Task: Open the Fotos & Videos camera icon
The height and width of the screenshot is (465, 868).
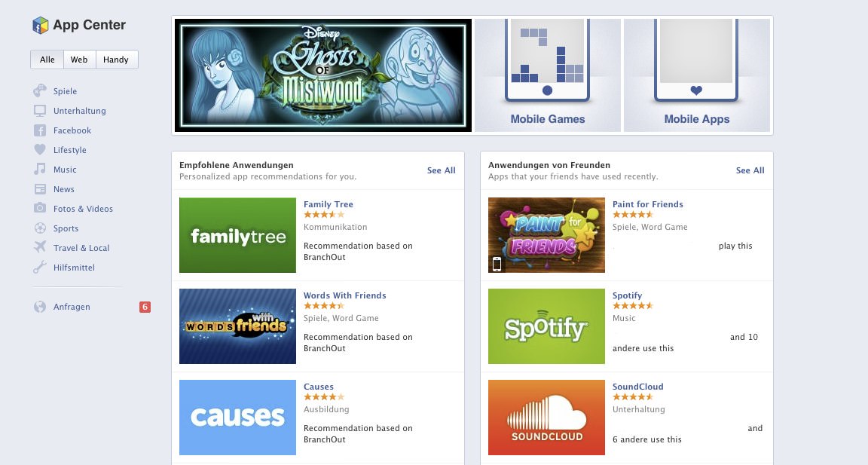Action: point(40,208)
